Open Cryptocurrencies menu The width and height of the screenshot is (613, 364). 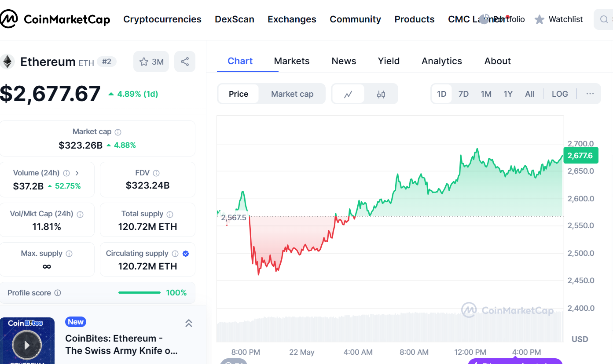click(x=162, y=19)
